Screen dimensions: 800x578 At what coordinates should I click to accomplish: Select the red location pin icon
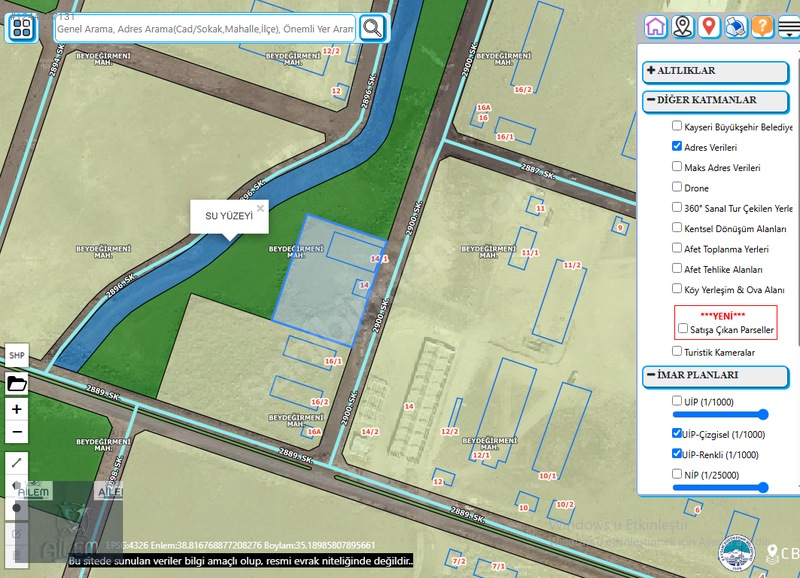708,27
